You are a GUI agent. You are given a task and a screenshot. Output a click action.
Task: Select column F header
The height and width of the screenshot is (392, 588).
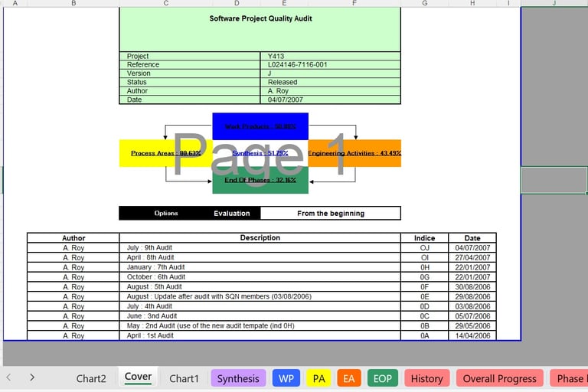[354, 3]
